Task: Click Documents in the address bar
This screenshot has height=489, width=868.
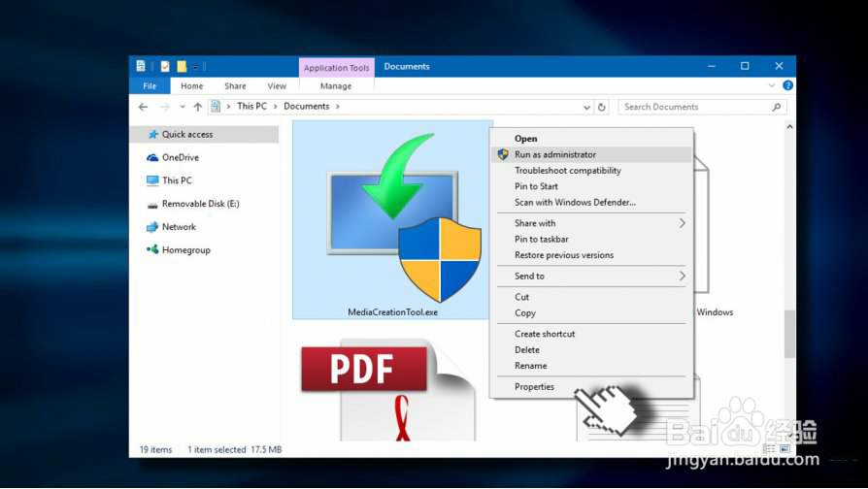Action: point(306,106)
